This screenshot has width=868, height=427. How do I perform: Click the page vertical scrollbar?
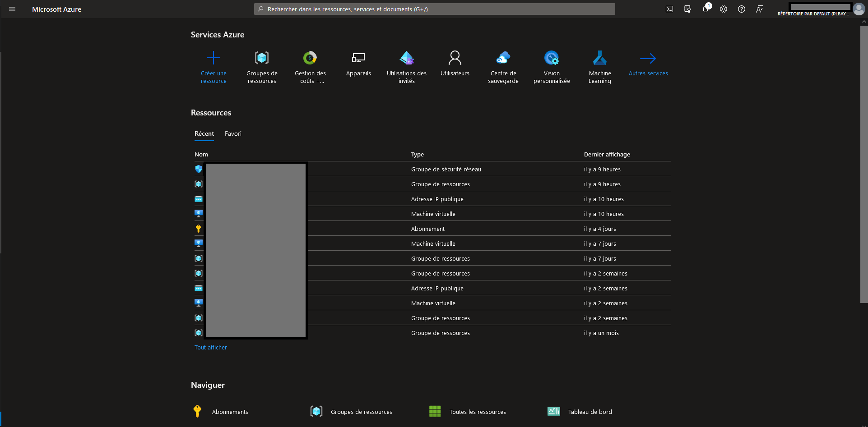coord(864,164)
